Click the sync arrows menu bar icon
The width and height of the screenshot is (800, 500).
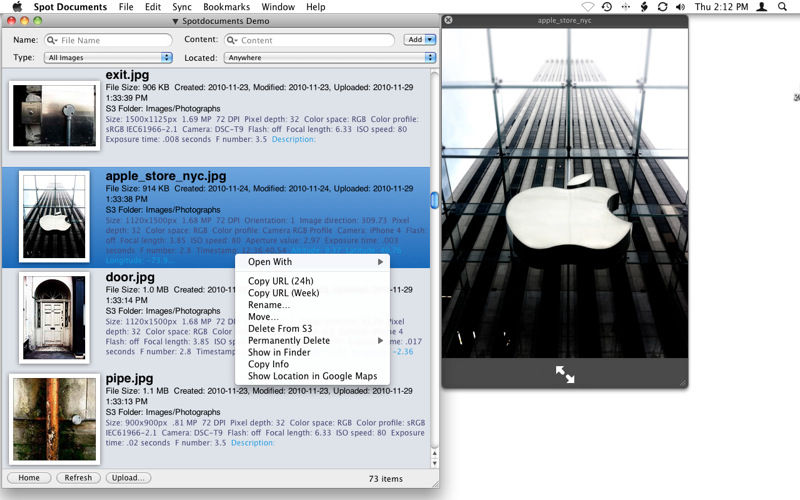662,7
